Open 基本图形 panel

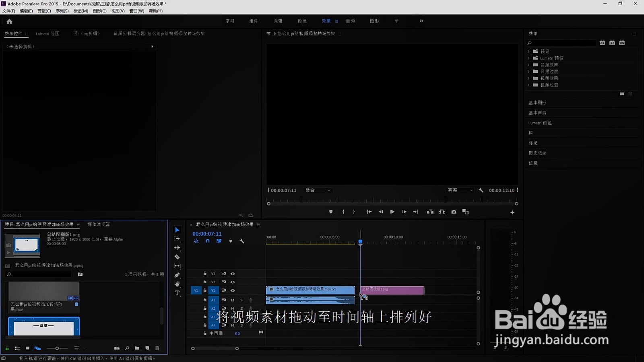537,103
